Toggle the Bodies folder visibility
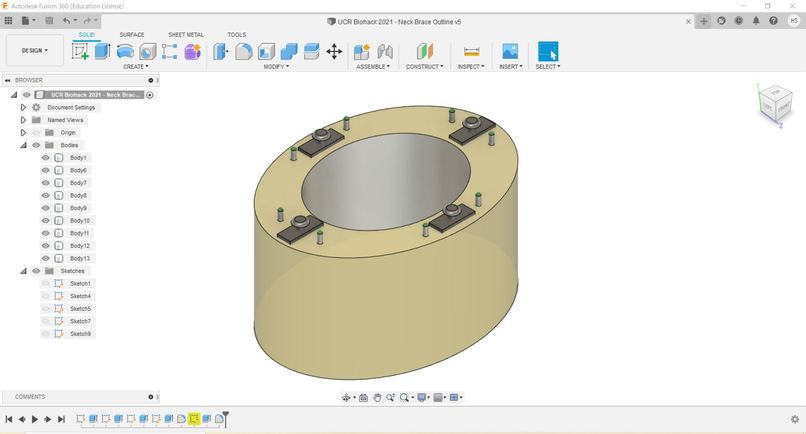 [x=36, y=146]
